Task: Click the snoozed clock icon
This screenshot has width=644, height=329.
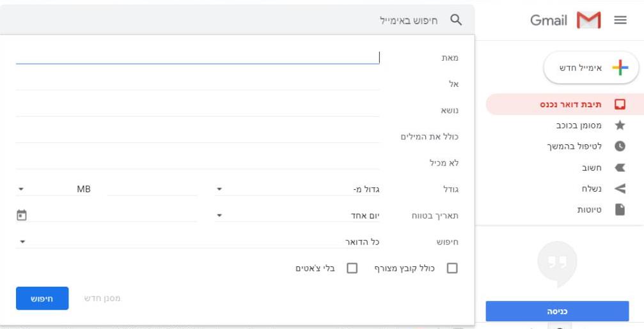Action: [x=619, y=146]
